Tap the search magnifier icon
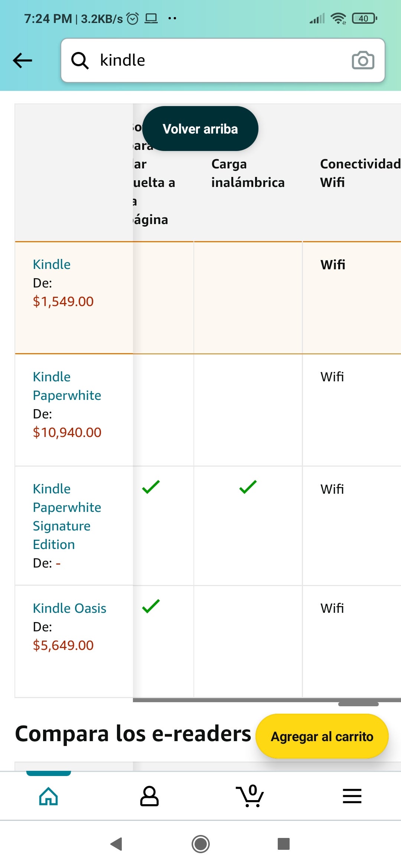Screen dimensions: 401x868 tap(80, 60)
